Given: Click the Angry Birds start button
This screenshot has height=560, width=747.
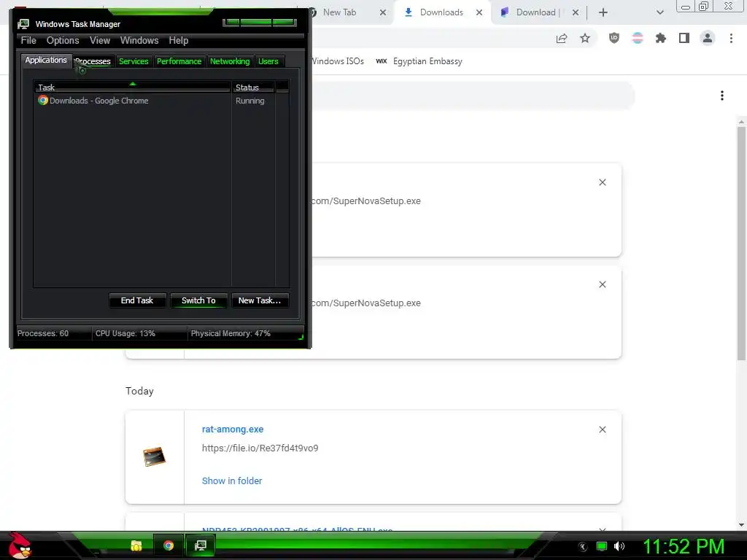Looking at the screenshot, I should click(20, 545).
